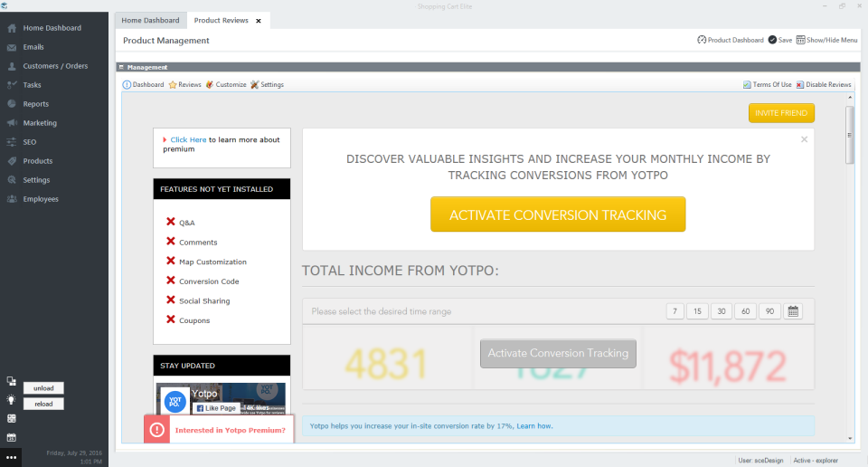The height and width of the screenshot is (467, 868).
Task: Open the calendar date range picker
Action: (x=793, y=311)
